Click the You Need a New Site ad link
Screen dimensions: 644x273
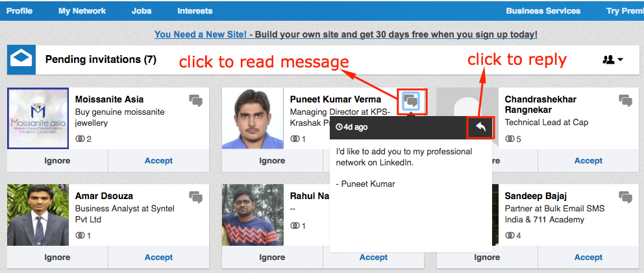[x=204, y=34]
